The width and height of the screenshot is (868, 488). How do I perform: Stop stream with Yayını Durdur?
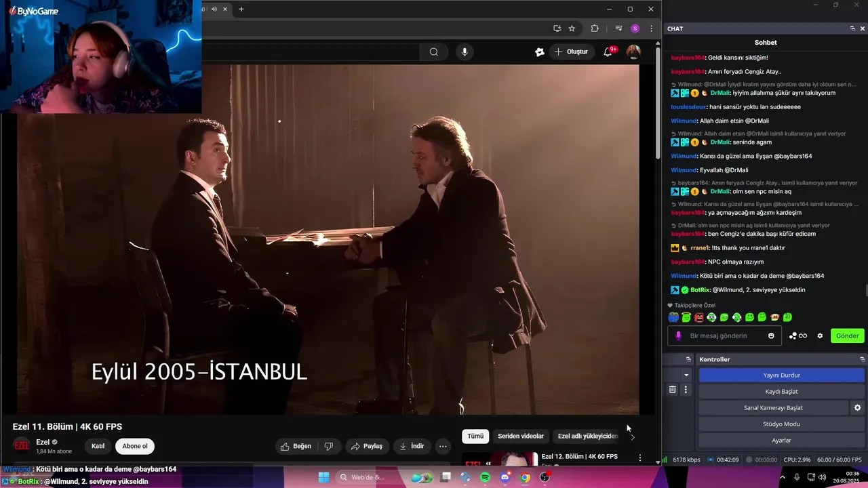click(x=782, y=375)
